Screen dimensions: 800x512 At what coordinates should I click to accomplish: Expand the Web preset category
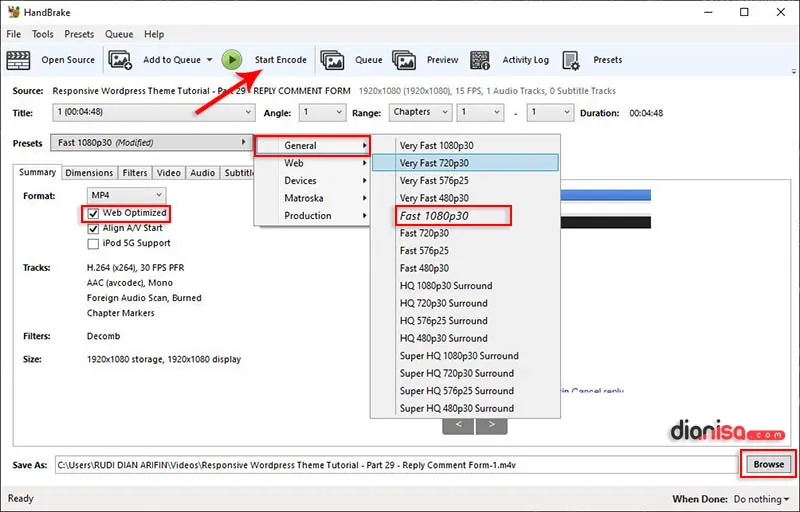click(x=312, y=163)
